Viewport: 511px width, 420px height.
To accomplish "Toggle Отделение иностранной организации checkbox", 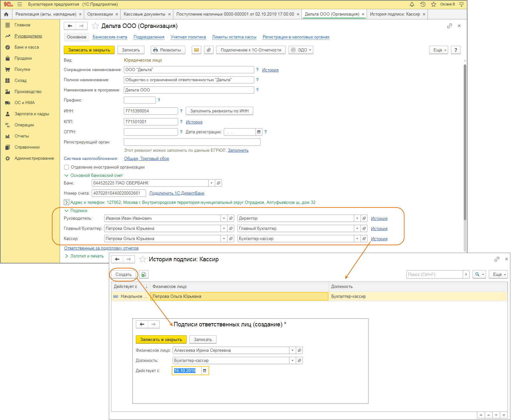I will (67, 167).
